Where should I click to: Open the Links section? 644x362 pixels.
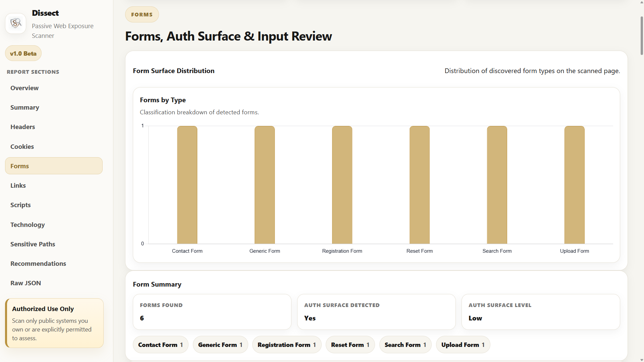(x=54, y=185)
